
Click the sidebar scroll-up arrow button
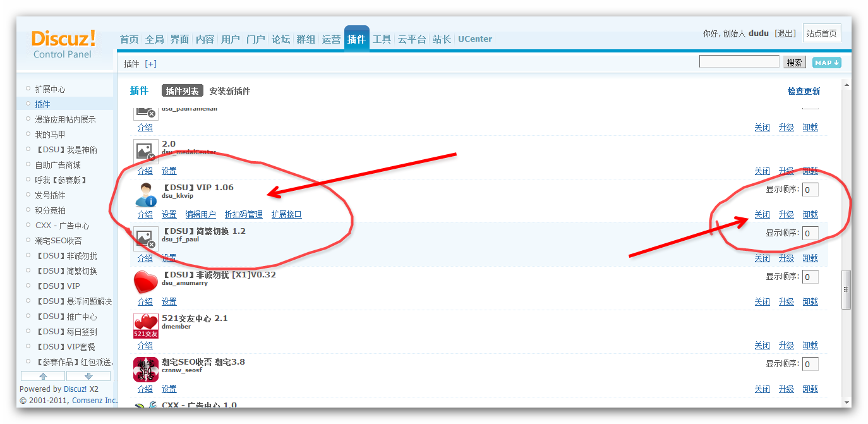pyautogui.click(x=43, y=376)
